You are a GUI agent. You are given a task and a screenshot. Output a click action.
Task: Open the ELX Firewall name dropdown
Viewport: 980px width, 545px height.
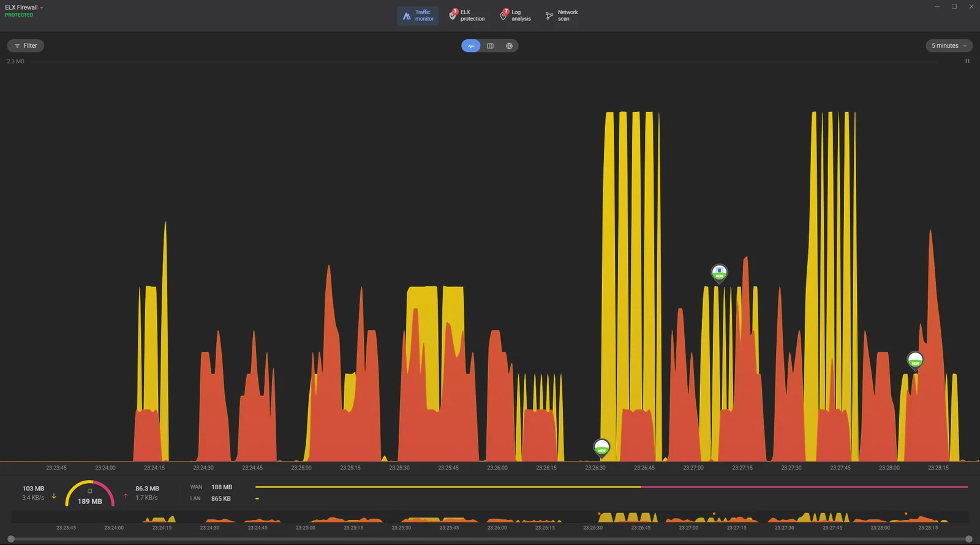pos(24,7)
